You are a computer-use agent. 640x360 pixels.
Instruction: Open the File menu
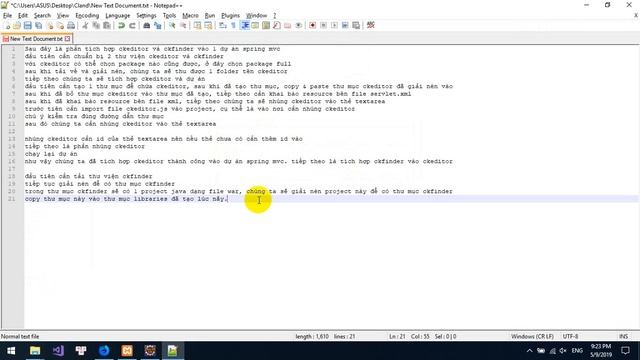click(x=7, y=16)
